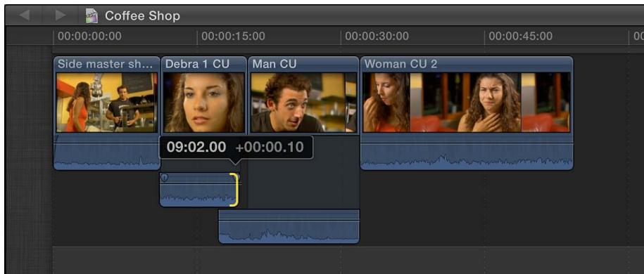Grab the yellow trim edge handle

pyautogui.click(x=234, y=190)
